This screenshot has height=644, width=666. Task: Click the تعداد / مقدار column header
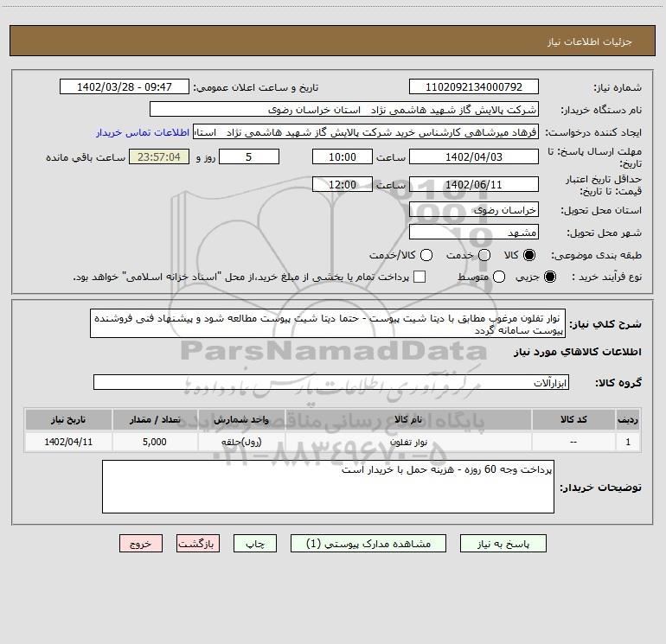(155, 419)
